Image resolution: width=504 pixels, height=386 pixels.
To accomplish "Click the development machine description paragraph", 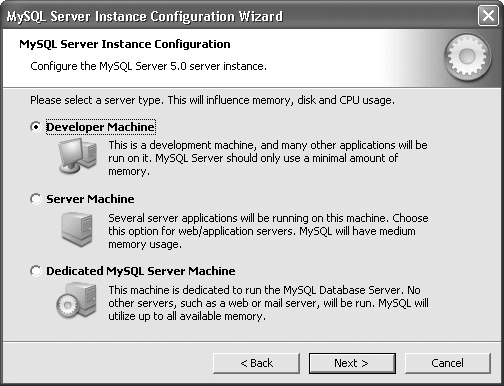I will click(x=268, y=158).
